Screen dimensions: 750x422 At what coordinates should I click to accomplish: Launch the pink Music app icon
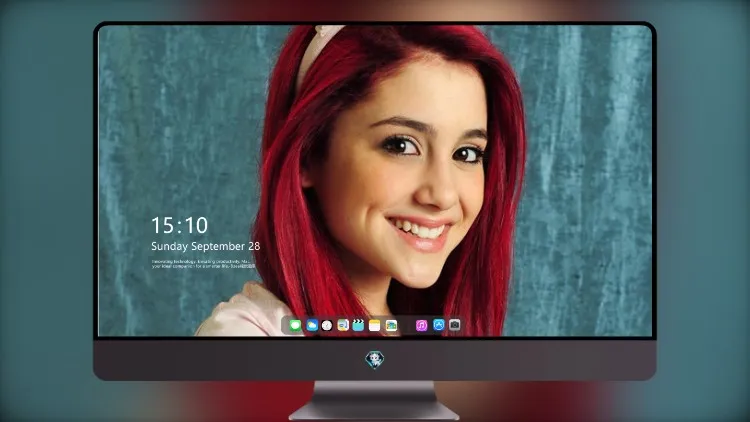coord(421,325)
